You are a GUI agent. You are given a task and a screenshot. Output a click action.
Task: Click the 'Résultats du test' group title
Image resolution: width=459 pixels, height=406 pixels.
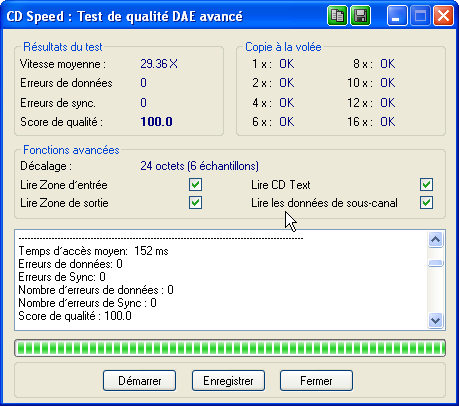(63, 47)
